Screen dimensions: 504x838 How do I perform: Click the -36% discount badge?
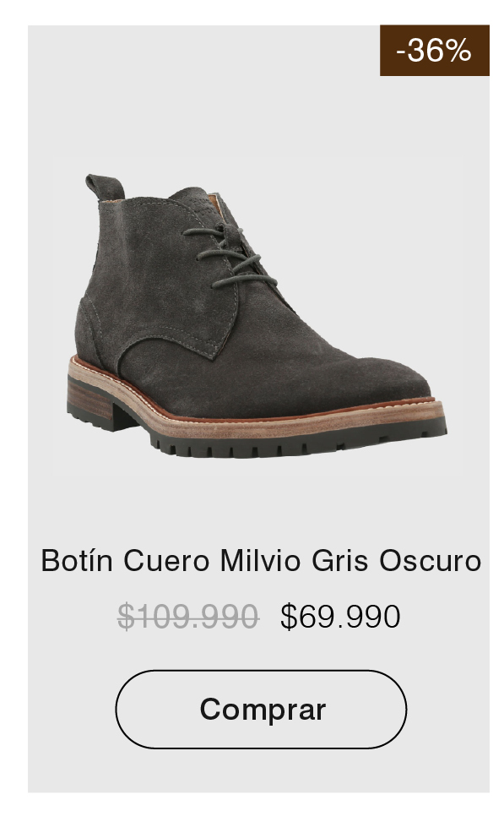point(435,50)
